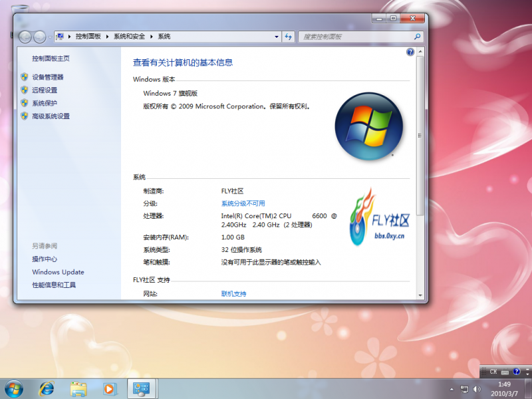532x399 pixels.
Task: Click the FLY社区 manufacturer logo
Action: coord(379,217)
